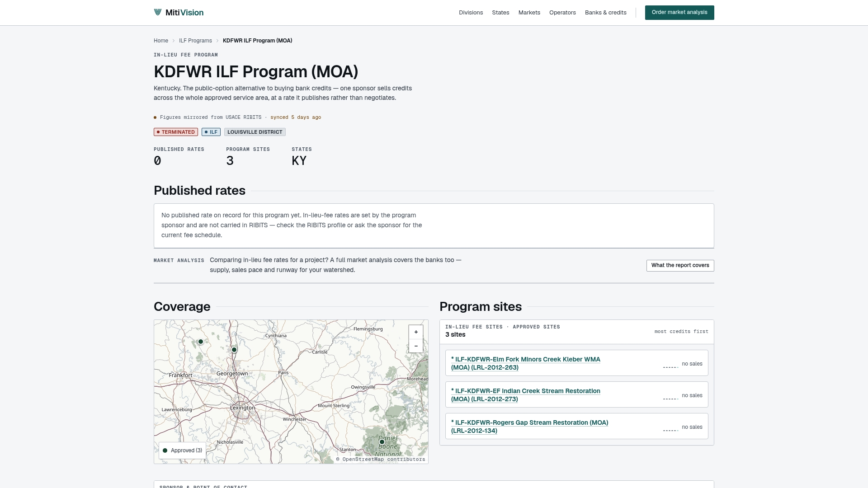Open the States nav item
Image resolution: width=868 pixels, height=488 pixels.
tap(500, 13)
